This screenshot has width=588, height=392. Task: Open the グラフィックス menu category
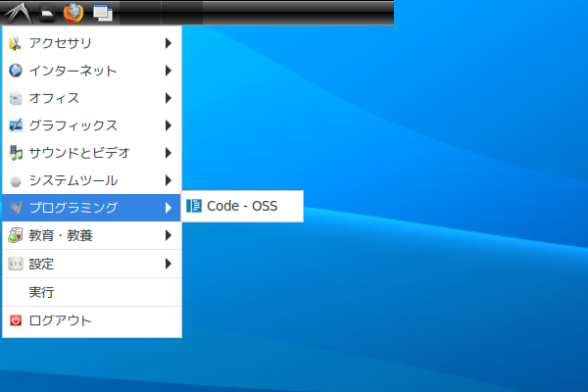point(92,125)
